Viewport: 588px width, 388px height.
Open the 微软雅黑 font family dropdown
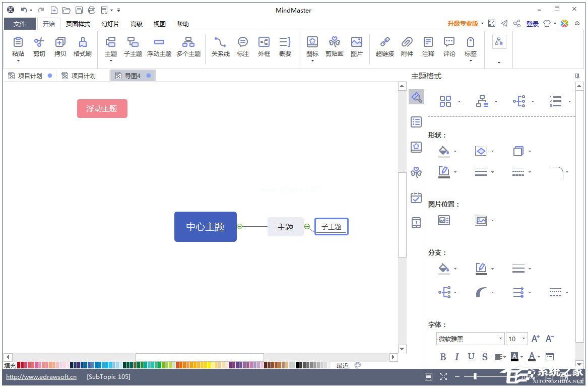click(500, 339)
